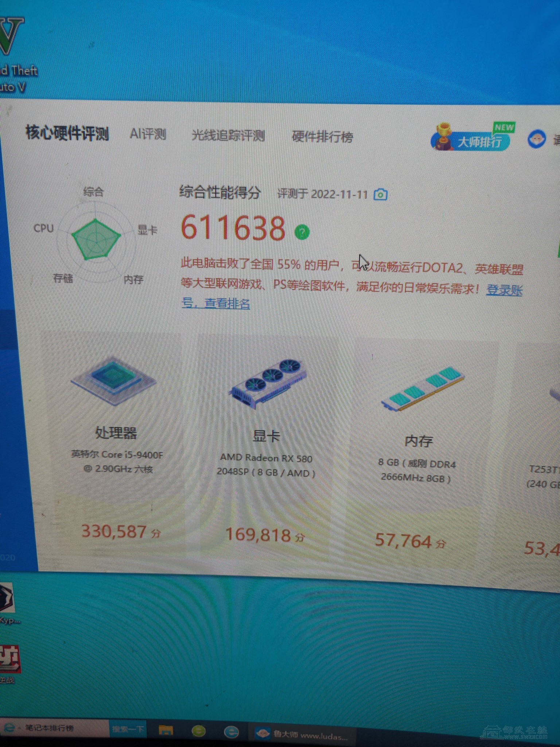Switch to the AI评测 tab
The height and width of the screenshot is (747, 560).
[x=148, y=134]
